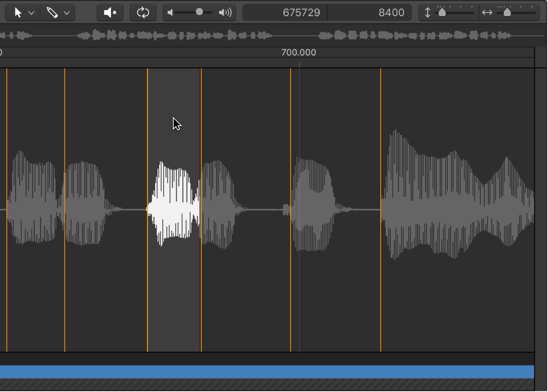Click the low-volume speaker icon
The width and height of the screenshot is (548, 392).
171,13
